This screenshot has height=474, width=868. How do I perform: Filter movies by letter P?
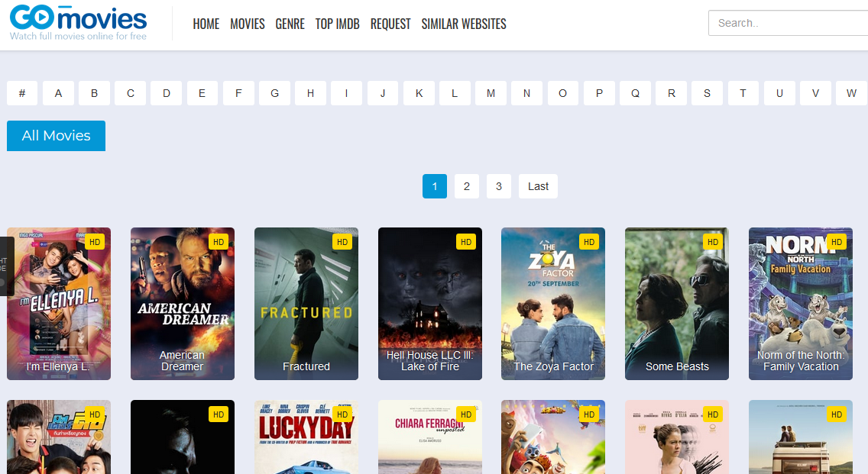point(600,93)
